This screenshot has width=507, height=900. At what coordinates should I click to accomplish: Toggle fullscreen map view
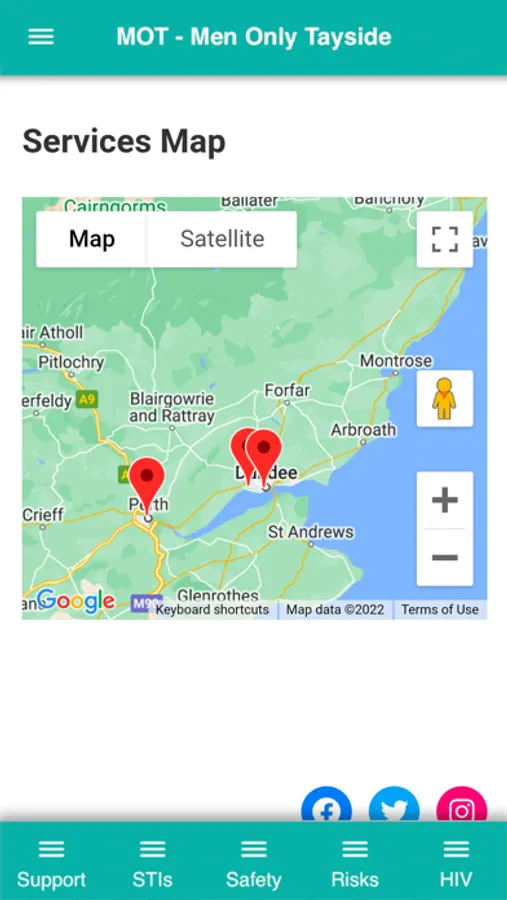(x=445, y=239)
